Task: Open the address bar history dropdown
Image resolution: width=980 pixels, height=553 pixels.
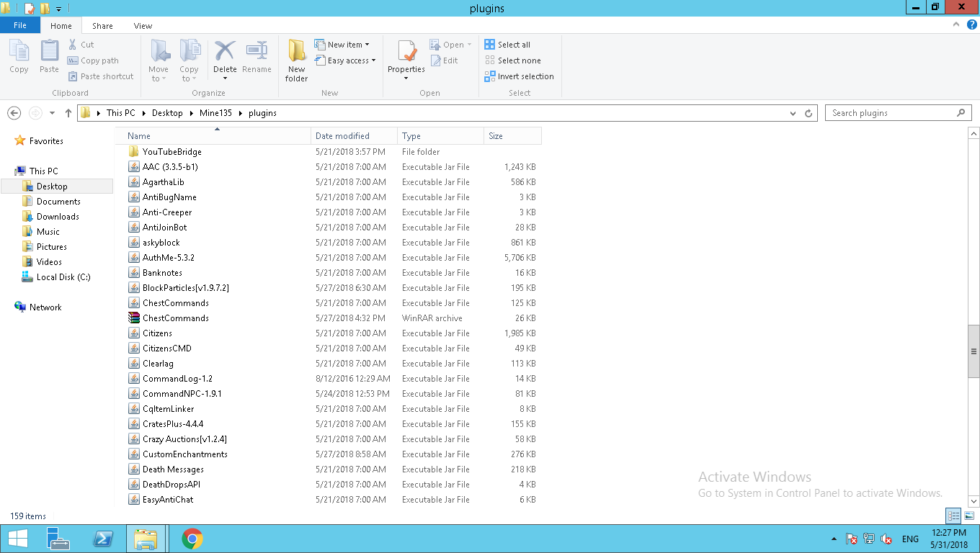Action: [x=793, y=113]
